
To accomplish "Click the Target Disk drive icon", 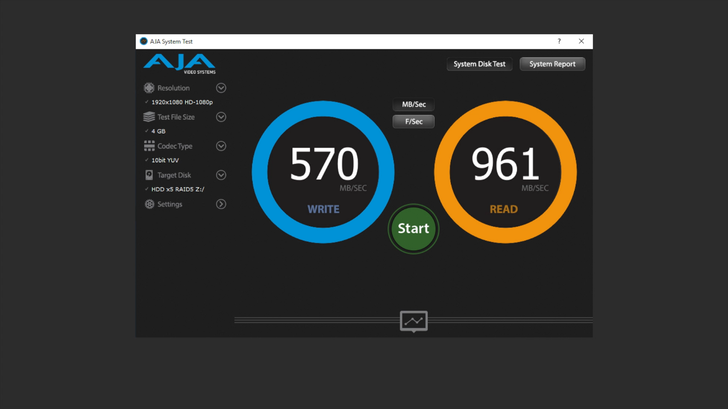I will (149, 175).
